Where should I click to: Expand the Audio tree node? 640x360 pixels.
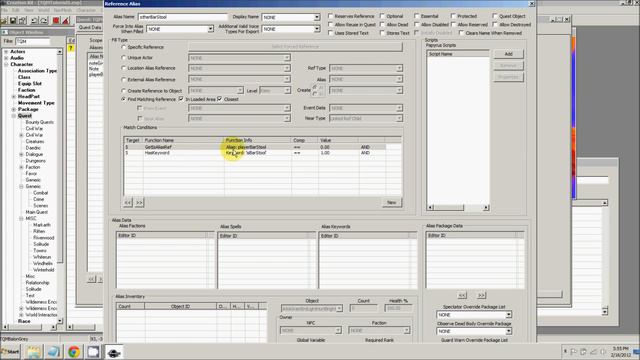click(x=6, y=58)
